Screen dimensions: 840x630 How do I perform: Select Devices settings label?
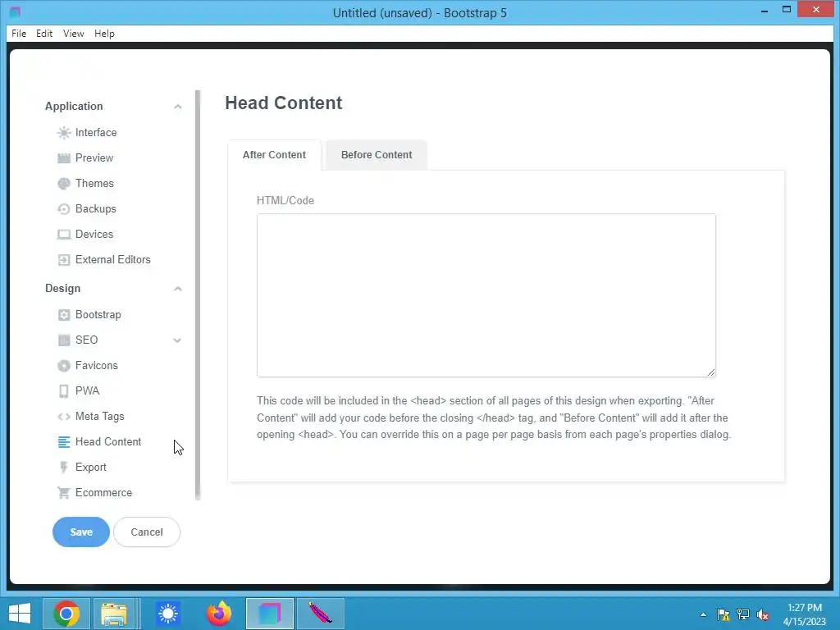(x=94, y=234)
